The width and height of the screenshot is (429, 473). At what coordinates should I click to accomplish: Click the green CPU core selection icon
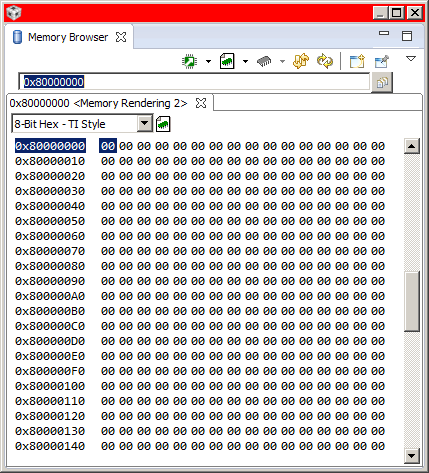pyautogui.click(x=190, y=61)
